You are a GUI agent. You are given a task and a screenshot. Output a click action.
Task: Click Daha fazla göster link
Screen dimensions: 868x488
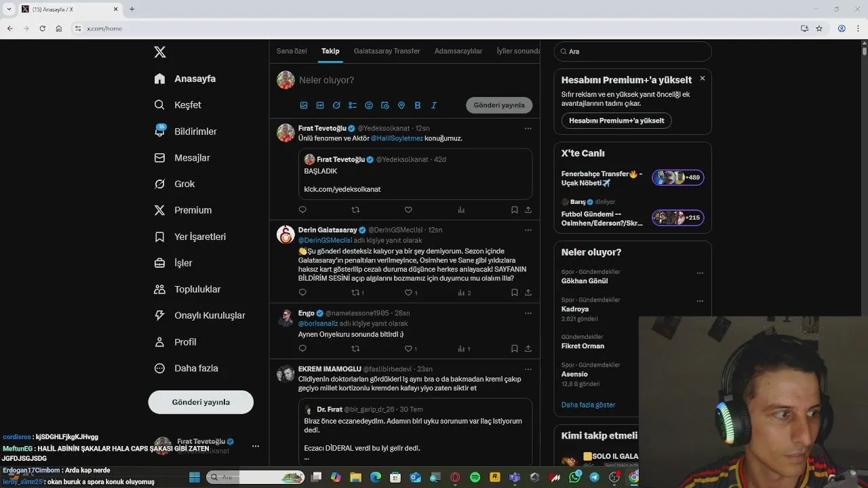tap(588, 405)
